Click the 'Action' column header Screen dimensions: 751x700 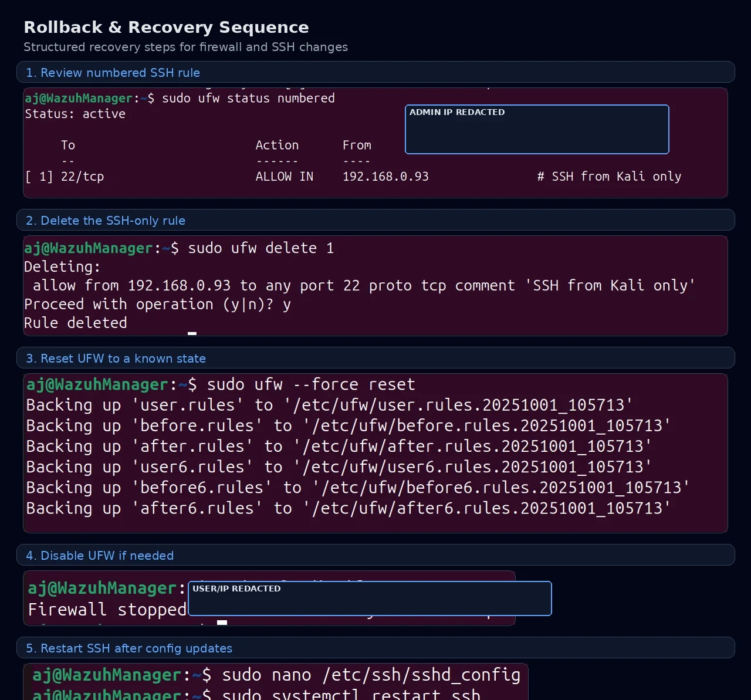277,145
